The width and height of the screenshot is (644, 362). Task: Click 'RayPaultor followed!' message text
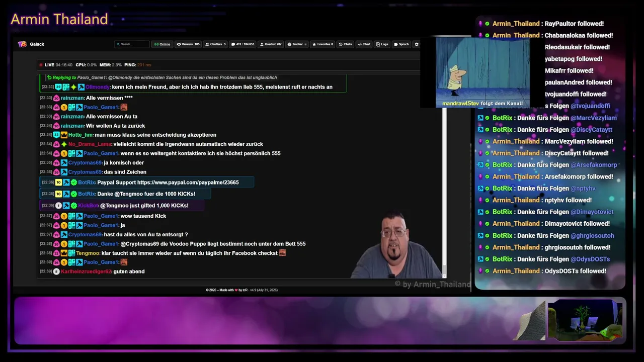[574, 24]
